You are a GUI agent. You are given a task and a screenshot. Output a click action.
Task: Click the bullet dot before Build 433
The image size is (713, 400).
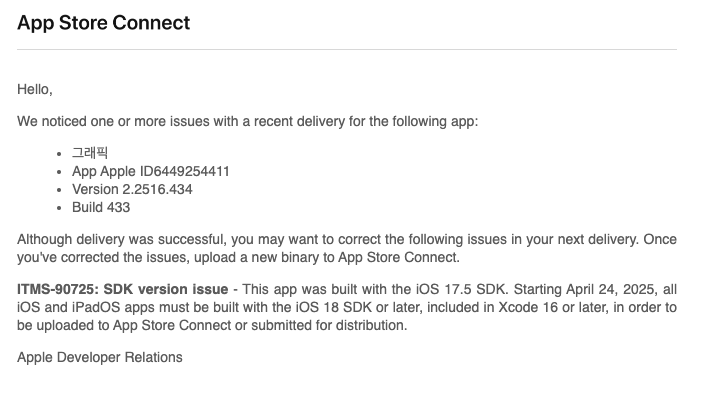tap(59, 208)
